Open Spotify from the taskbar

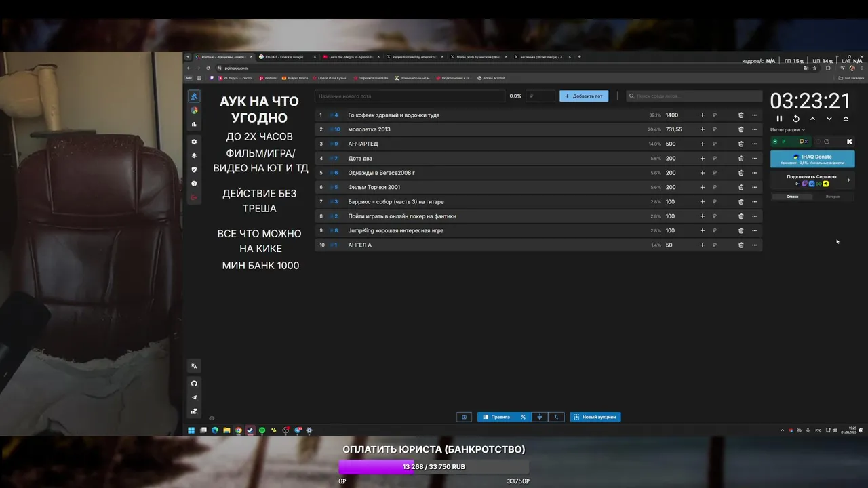(262, 430)
